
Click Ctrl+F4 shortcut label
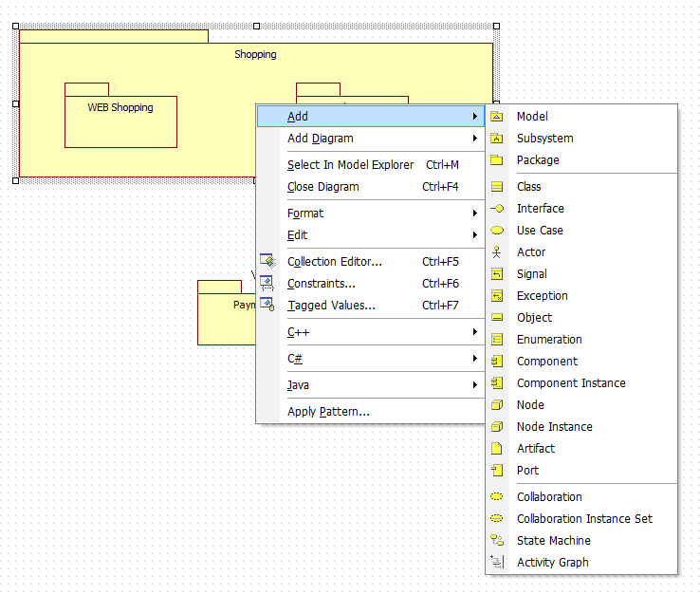440,187
